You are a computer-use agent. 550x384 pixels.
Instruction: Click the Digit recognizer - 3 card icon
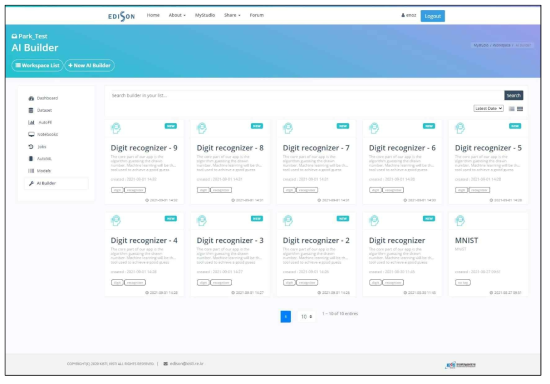(202, 221)
